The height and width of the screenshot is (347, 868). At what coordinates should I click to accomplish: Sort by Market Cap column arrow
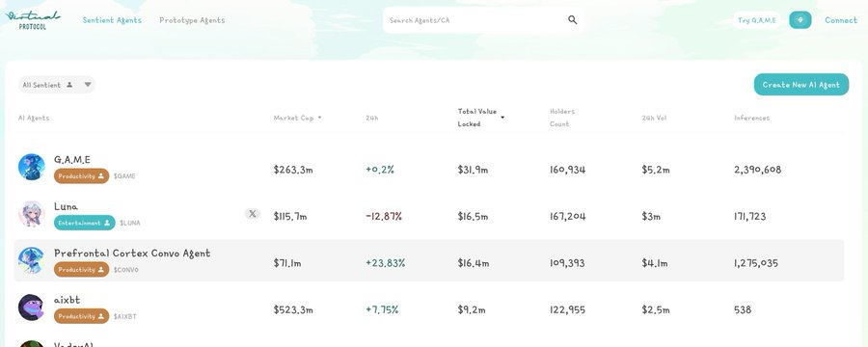pyautogui.click(x=319, y=118)
